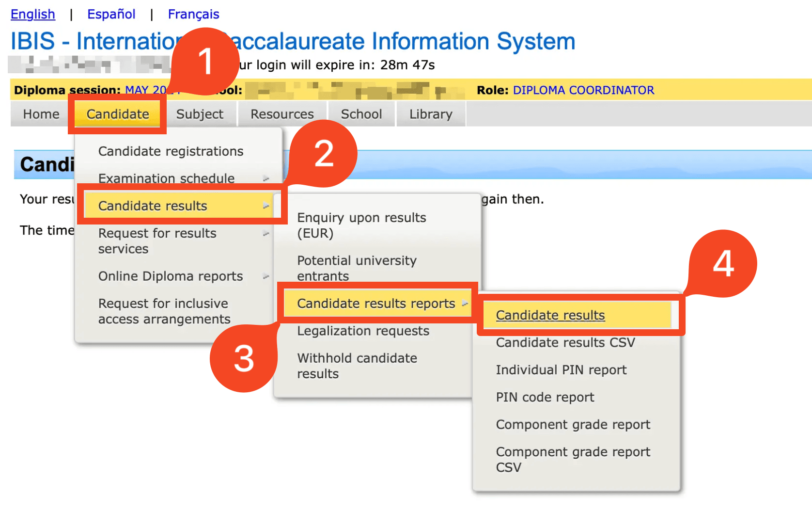The image size is (812, 513).
Task: Open the Subject menu tab
Action: 200,114
